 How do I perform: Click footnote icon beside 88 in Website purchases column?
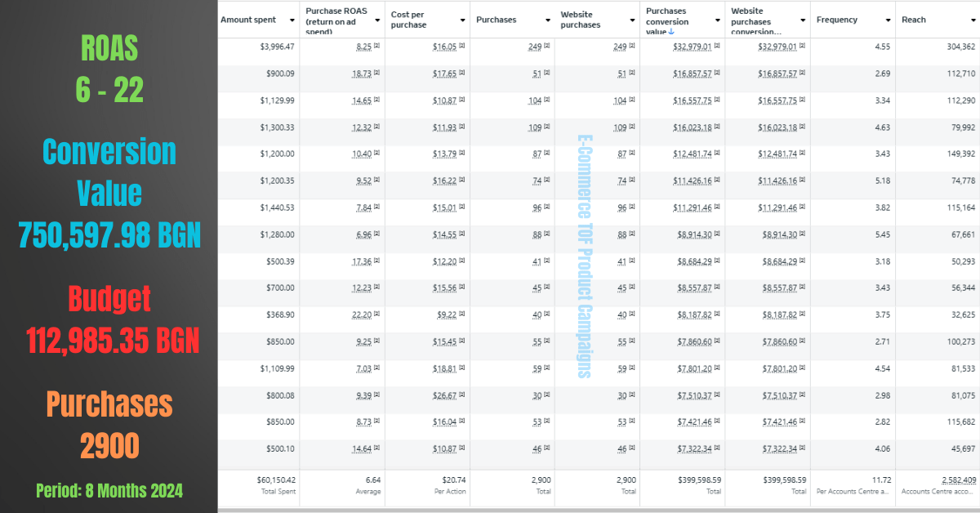click(632, 234)
